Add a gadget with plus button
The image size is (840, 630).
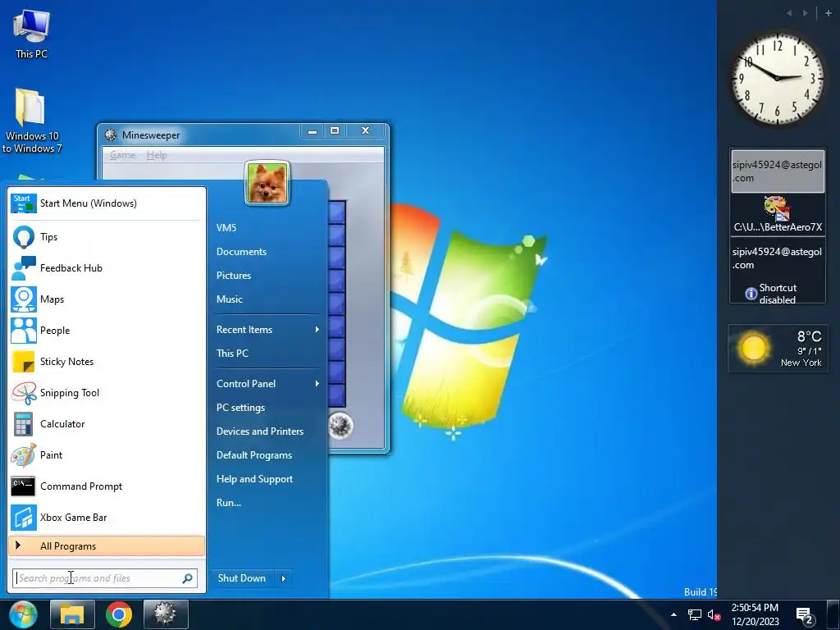(829, 13)
